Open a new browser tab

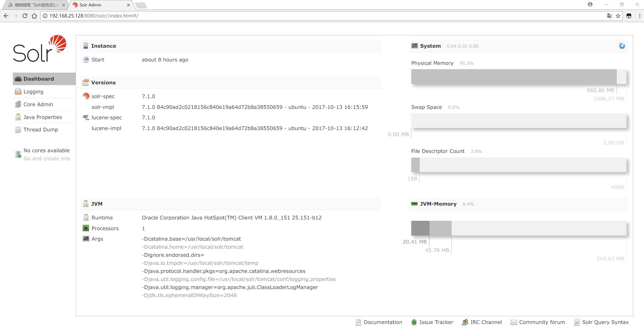[x=141, y=5]
